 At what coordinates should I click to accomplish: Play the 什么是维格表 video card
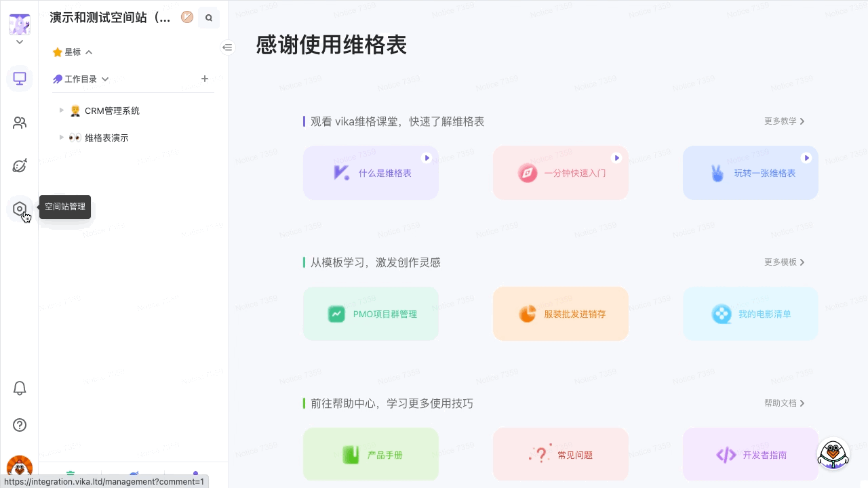point(371,173)
